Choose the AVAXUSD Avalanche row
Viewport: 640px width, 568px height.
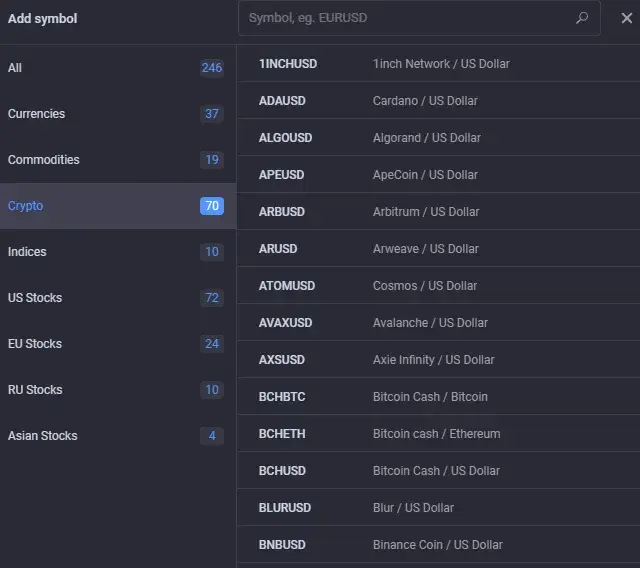[438, 323]
